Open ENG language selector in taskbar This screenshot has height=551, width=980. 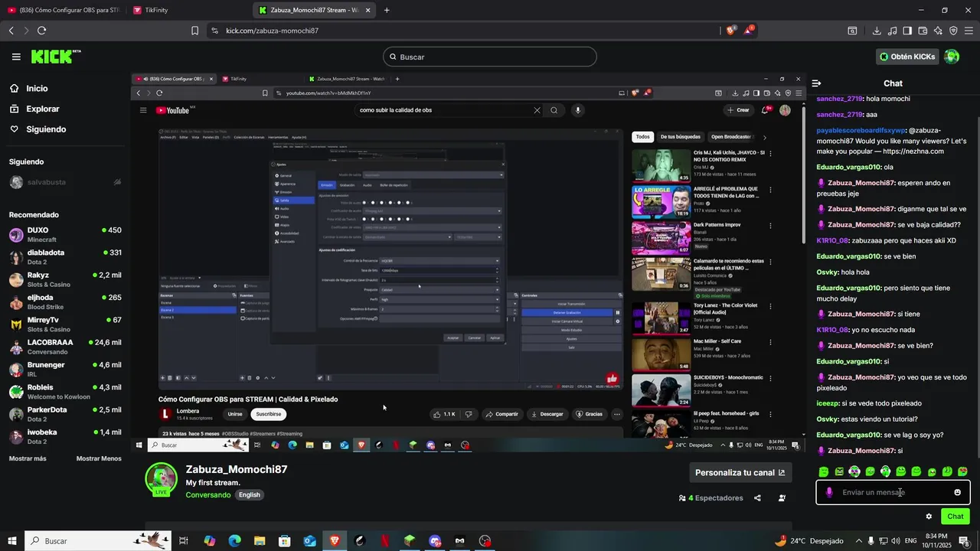(912, 541)
